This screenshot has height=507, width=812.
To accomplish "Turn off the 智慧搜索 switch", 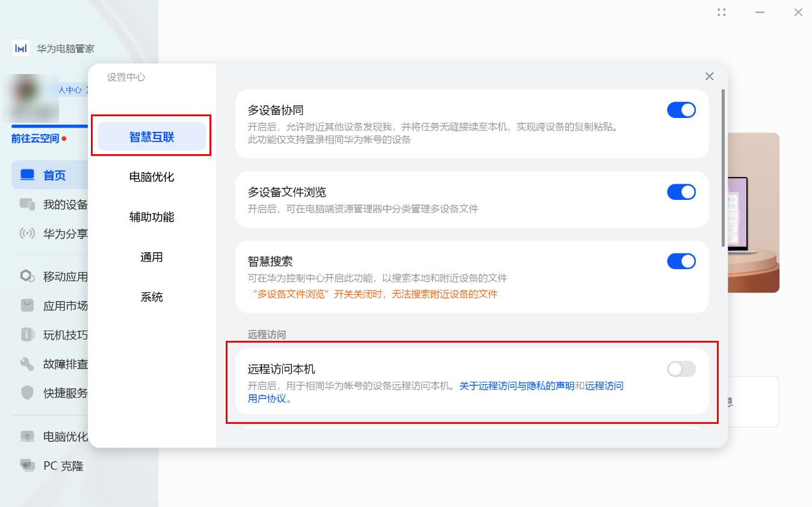I will (x=681, y=261).
